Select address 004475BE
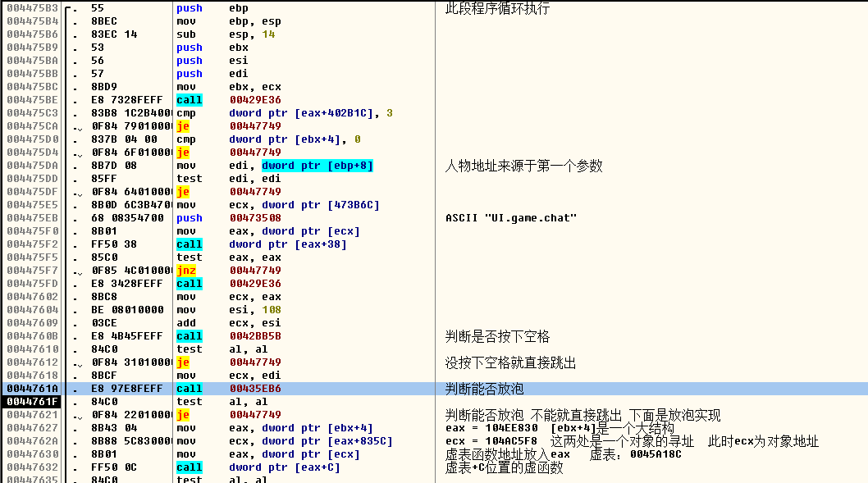868x483 pixels. point(32,100)
